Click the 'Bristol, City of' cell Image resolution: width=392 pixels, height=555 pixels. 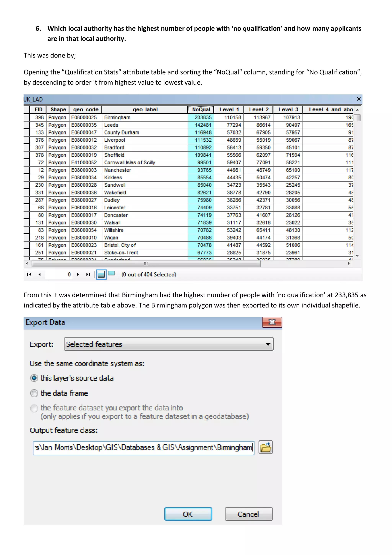point(145,245)
